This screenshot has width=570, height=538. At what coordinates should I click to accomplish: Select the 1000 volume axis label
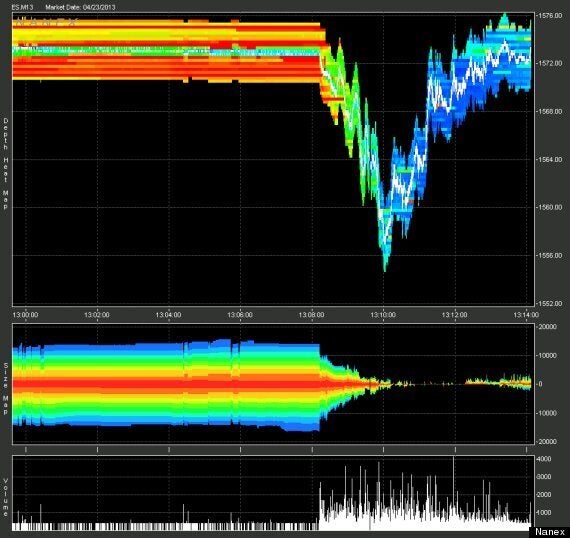pos(544,513)
